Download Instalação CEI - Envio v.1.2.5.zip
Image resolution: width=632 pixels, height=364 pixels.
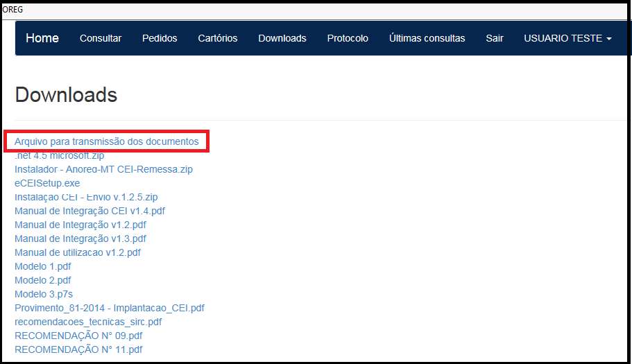click(86, 197)
